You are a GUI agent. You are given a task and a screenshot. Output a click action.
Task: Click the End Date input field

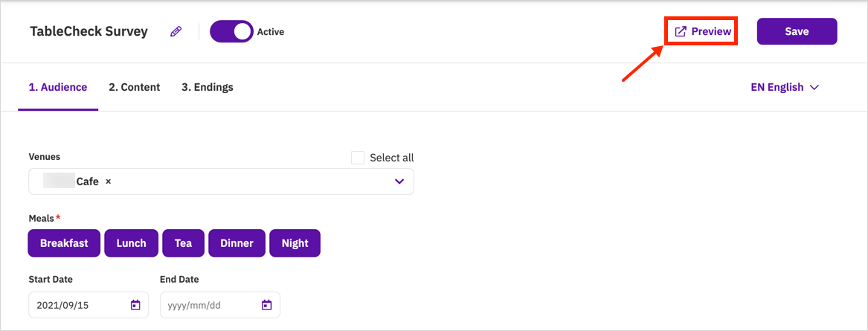click(x=220, y=305)
